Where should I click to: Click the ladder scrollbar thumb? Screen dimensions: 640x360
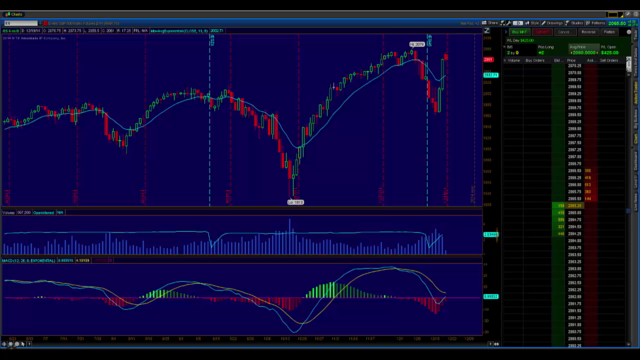click(x=629, y=65)
